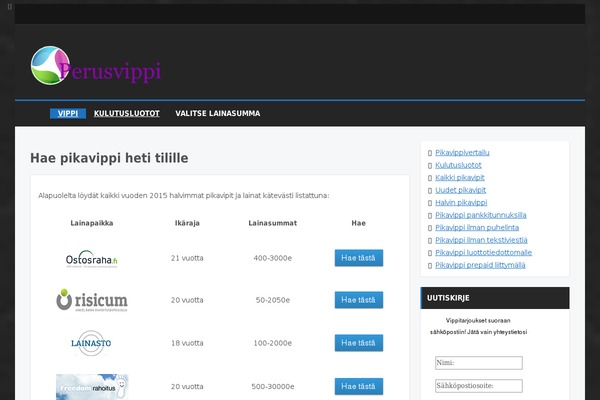Screen dimensions: 600x400
Task: Click the 18 vuotta age cell
Action: [x=187, y=343]
